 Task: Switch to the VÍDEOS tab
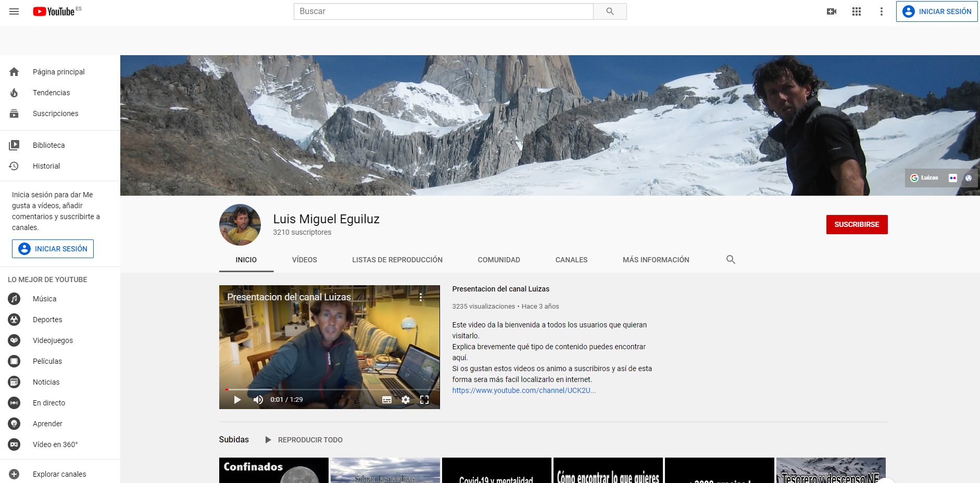point(304,260)
